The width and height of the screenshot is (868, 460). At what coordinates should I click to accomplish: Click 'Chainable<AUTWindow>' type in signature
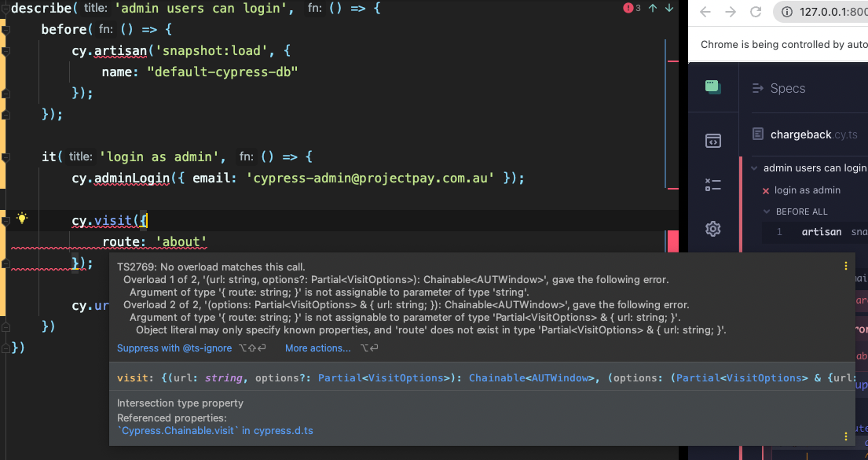coord(532,378)
